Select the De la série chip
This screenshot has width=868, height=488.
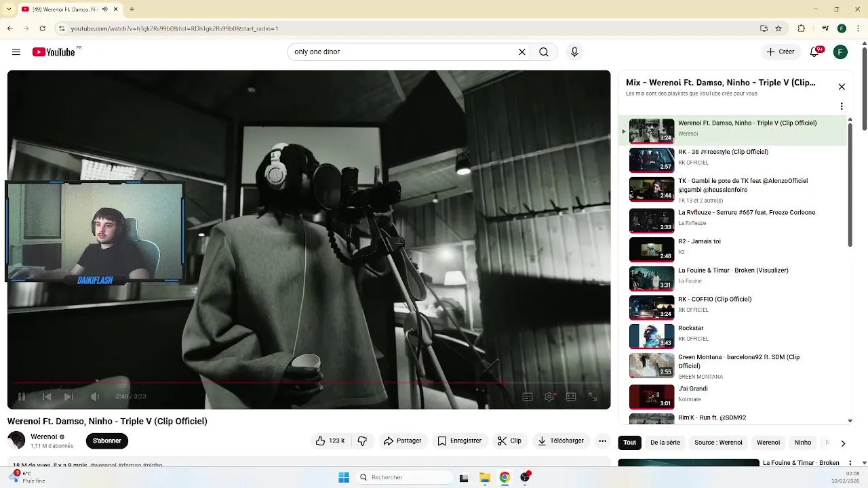coord(665,443)
